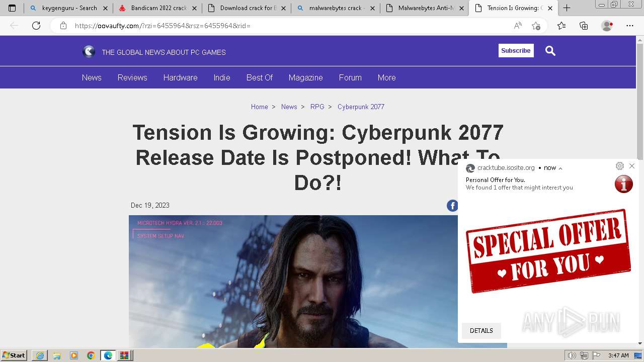Close the keygenguru - Search tab

pos(105,8)
